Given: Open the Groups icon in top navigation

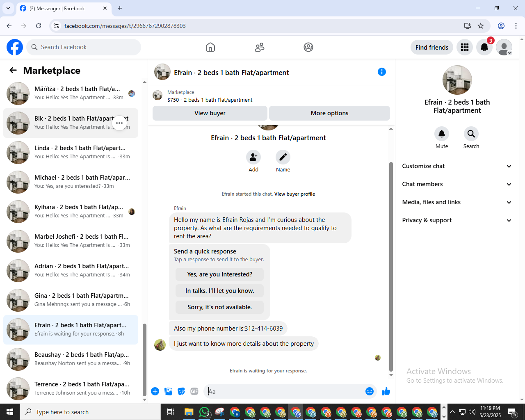Looking at the screenshot, I should [308, 47].
